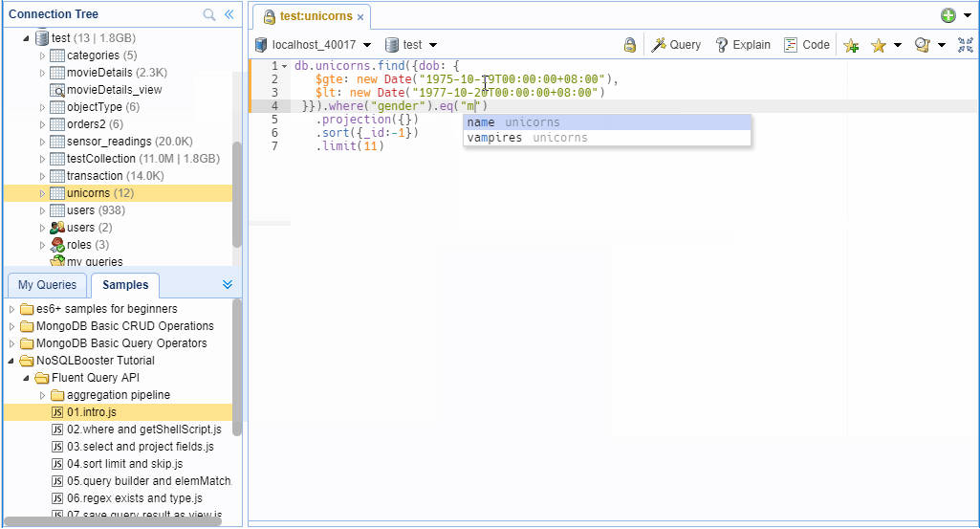Switch to the Samples tab
Screen dimensions: 980x529
click(x=125, y=285)
